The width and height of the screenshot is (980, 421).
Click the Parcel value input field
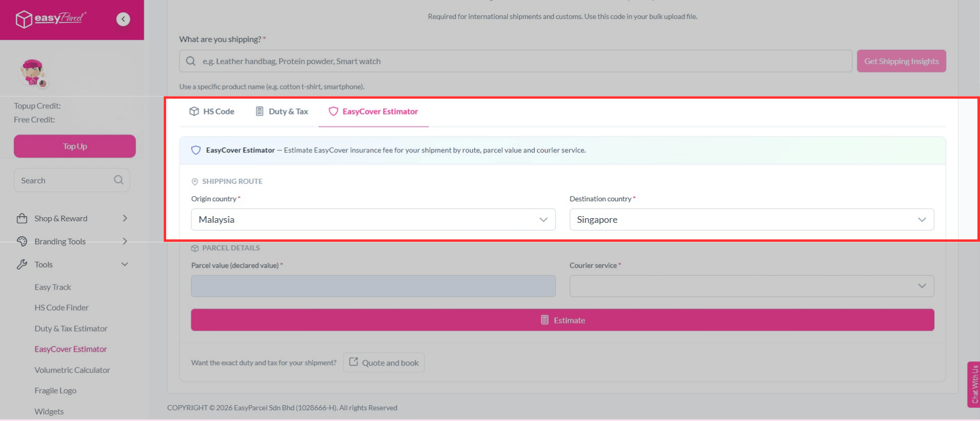point(373,286)
